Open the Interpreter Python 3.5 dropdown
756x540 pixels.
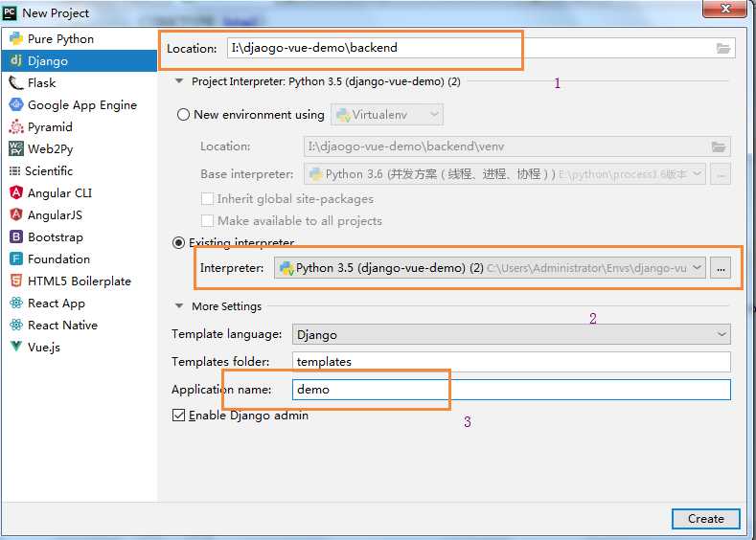(490, 268)
